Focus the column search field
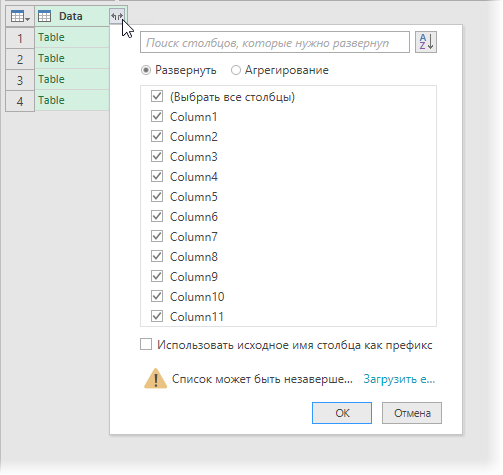The width and height of the screenshot is (503, 475). (275, 42)
